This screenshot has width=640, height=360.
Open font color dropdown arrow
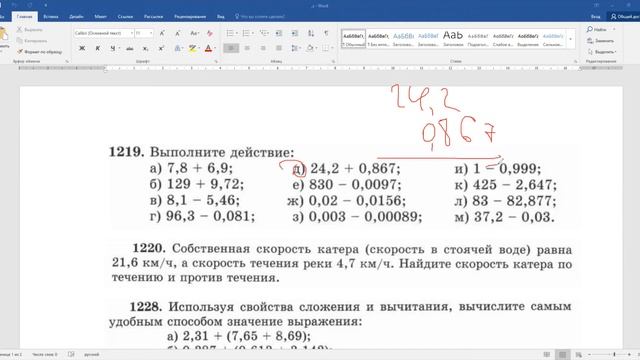coord(215,48)
